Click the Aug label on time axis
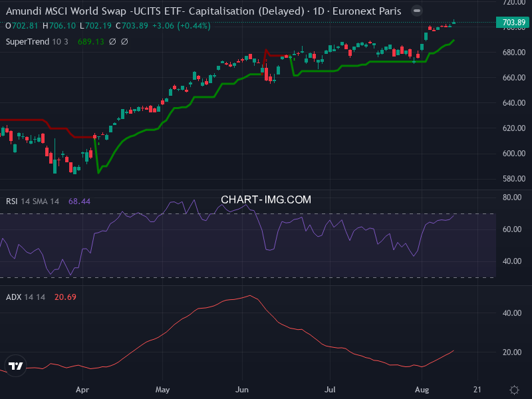Image resolution: width=532 pixels, height=399 pixels. tap(422, 390)
